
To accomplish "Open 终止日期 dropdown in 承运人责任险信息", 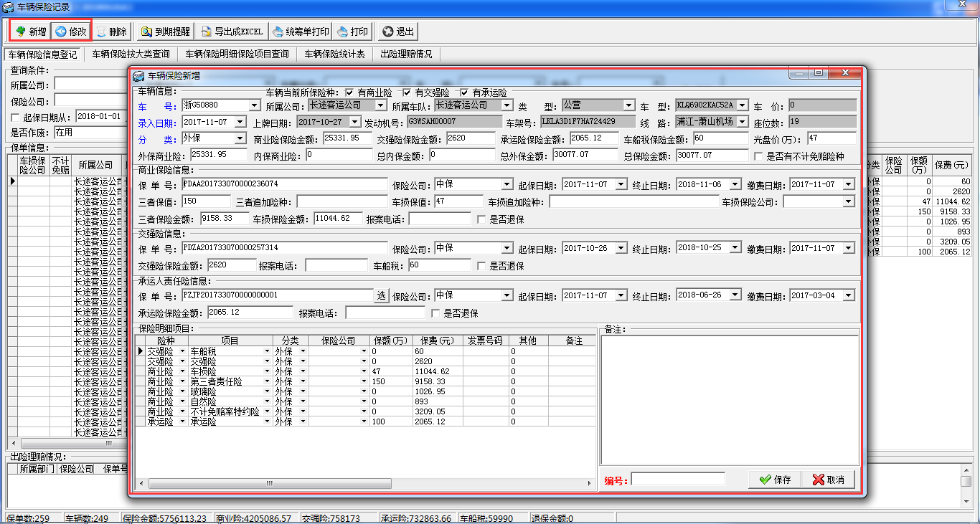I will click(735, 295).
